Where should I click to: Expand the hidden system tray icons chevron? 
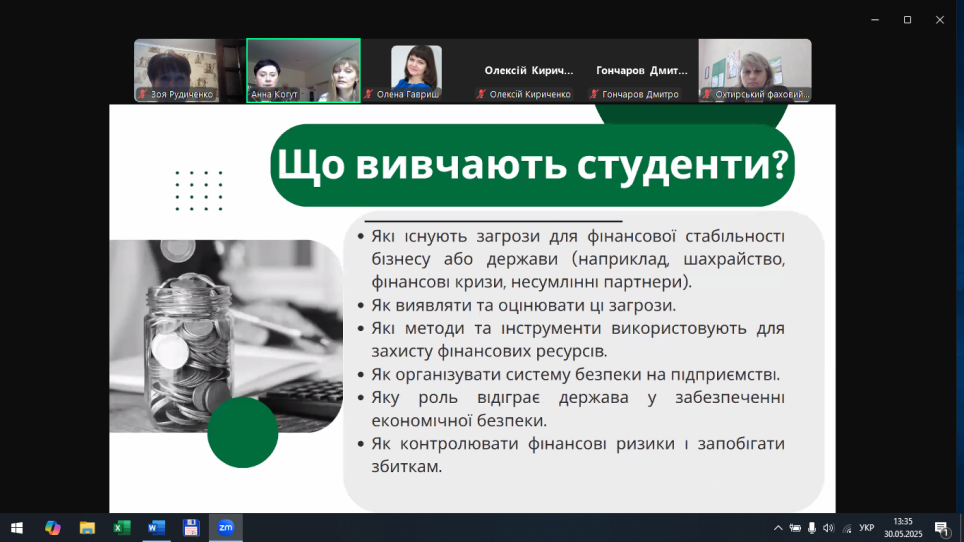pos(778,527)
